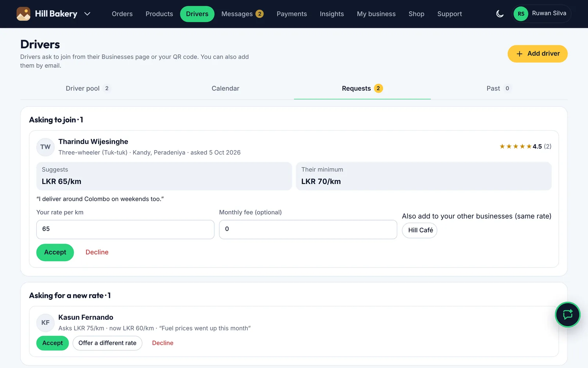Select the Requests tab
The height and width of the screenshot is (368, 588).
click(362, 88)
